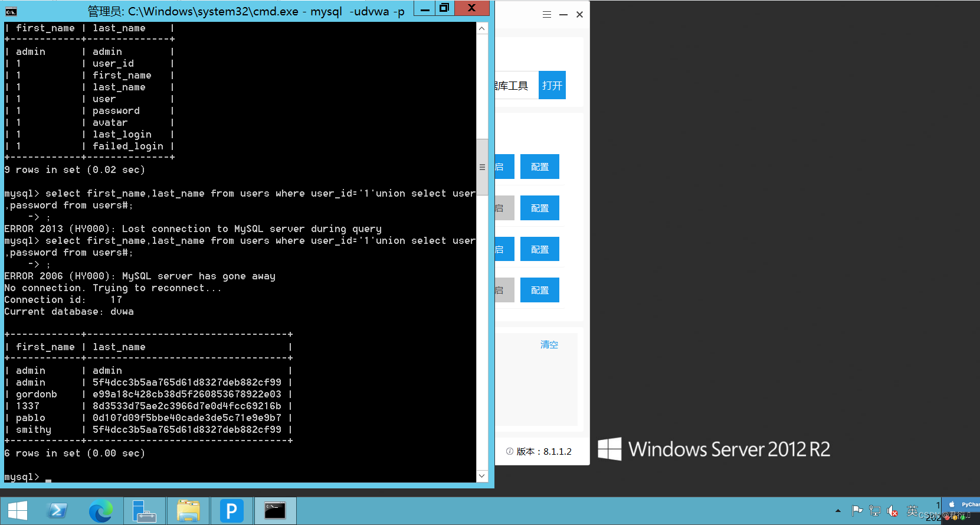
Task: Click the user_id row in upper table
Action: [90, 63]
